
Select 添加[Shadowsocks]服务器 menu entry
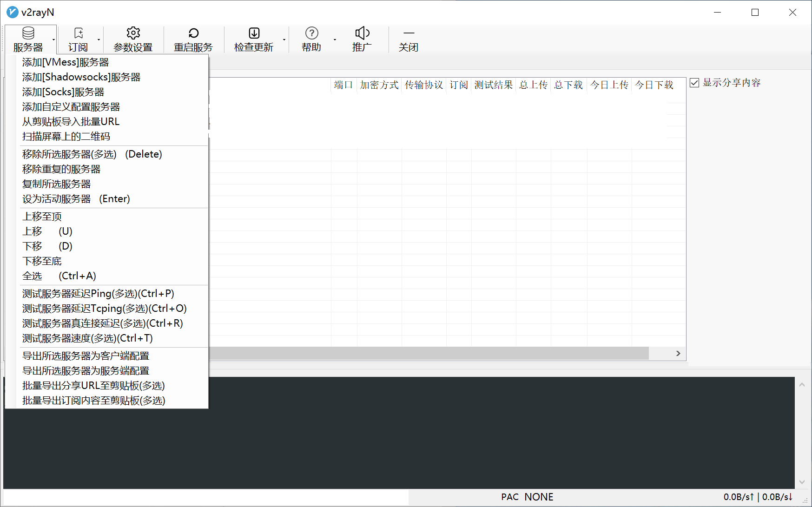[x=112, y=77]
